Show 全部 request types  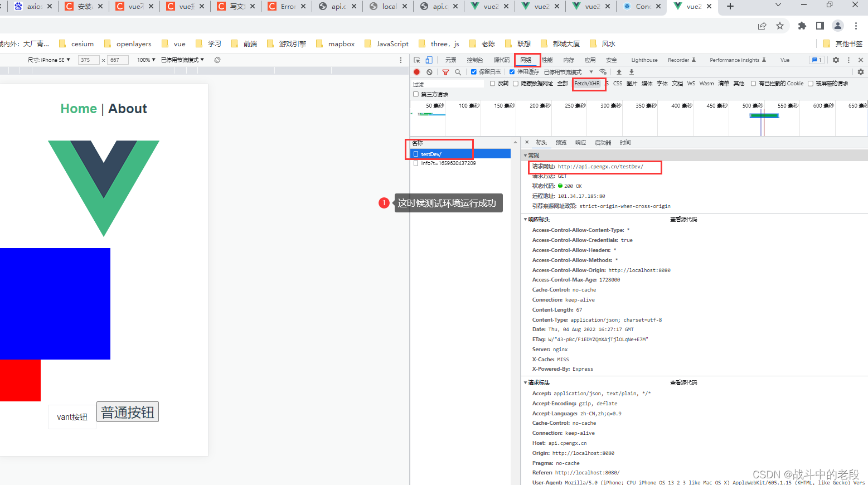pyautogui.click(x=563, y=84)
